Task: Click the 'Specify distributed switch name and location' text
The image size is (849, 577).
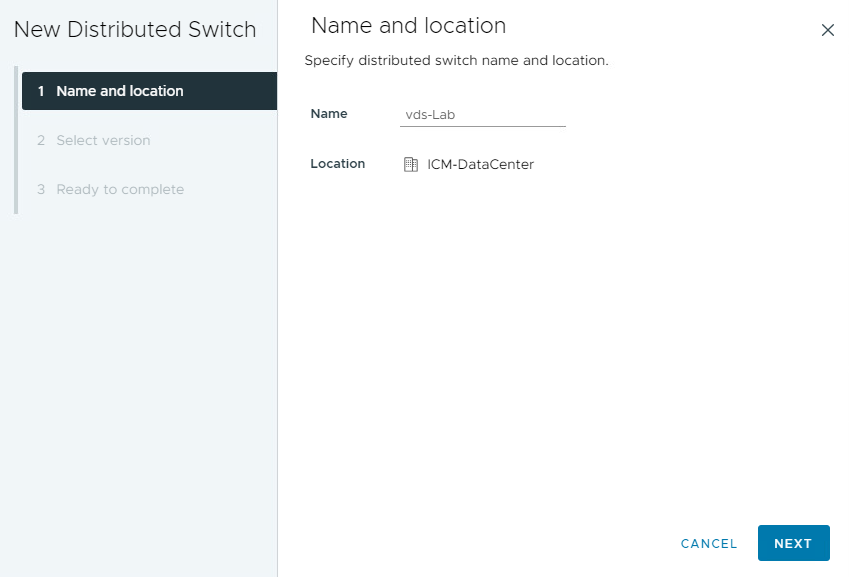Action: tap(456, 60)
